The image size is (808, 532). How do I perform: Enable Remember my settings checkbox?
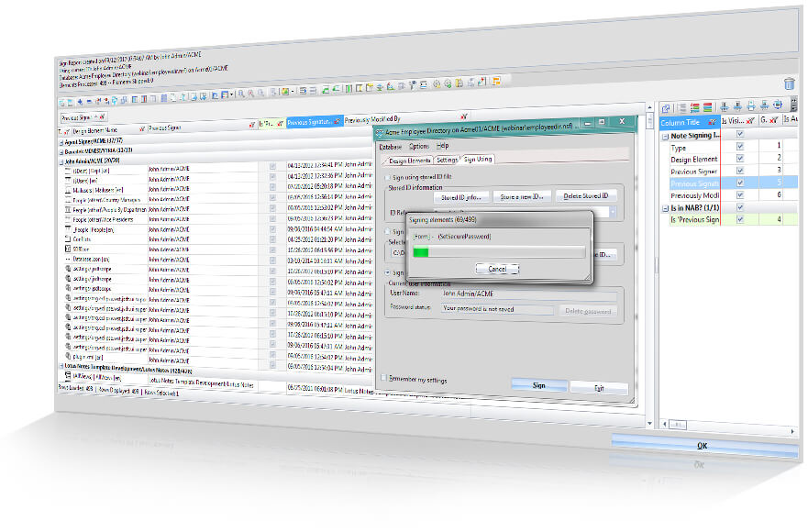[x=383, y=378]
